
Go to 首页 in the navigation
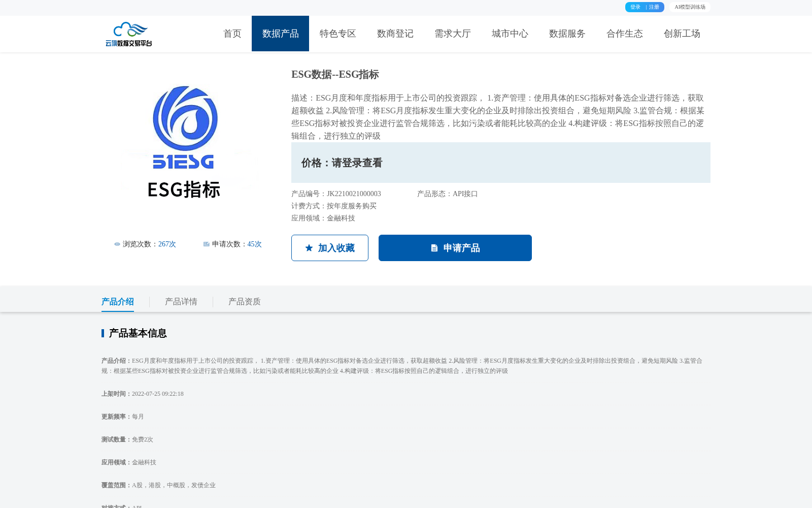(x=232, y=34)
